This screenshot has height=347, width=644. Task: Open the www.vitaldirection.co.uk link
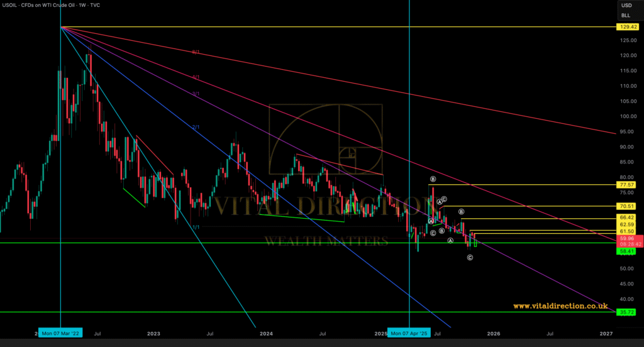561,306
